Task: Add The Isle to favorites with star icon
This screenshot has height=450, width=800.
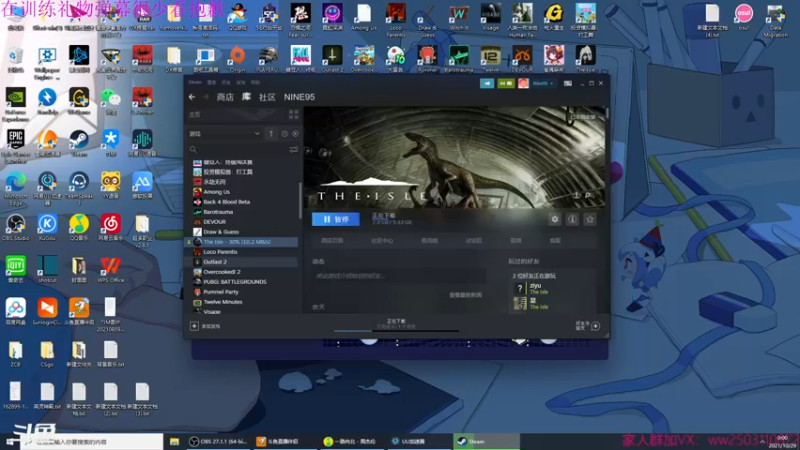Action: (x=590, y=219)
